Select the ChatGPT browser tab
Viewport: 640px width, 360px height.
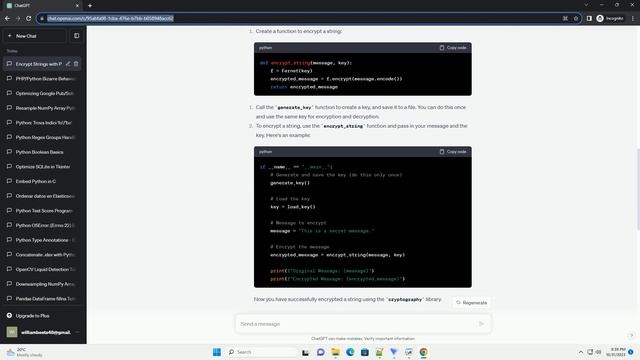tap(42, 6)
